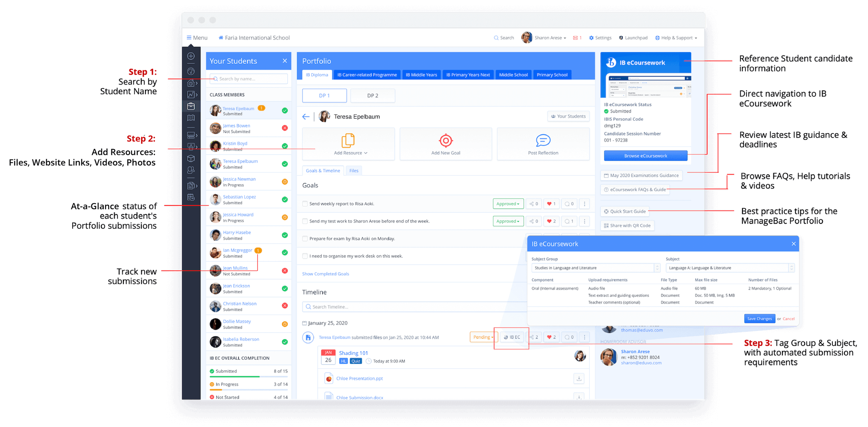
Task: Open the Subject 'Language A' select box
Action: coord(730,268)
